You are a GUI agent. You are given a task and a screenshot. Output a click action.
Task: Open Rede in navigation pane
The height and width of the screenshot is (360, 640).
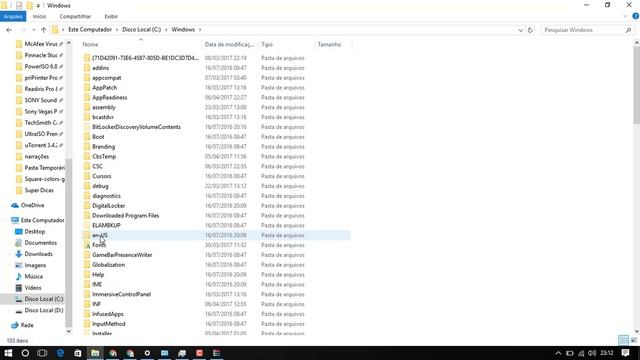point(27,325)
